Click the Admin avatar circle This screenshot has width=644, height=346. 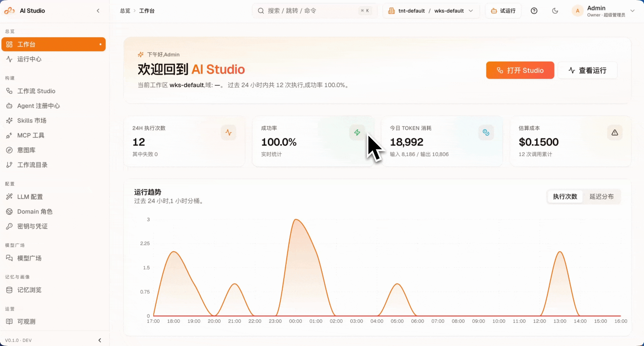(578, 11)
